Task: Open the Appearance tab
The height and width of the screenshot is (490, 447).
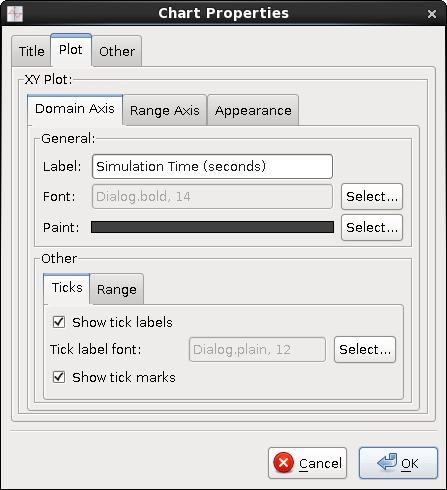Action: [253, 110]
